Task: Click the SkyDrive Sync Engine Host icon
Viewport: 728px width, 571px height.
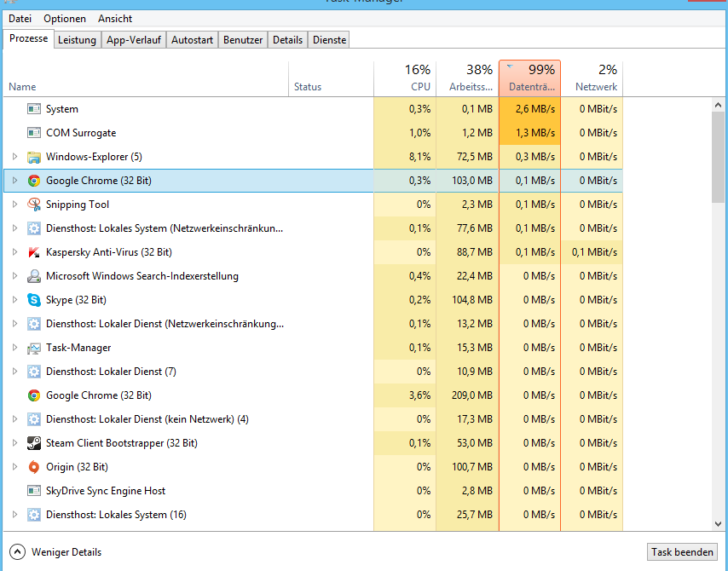Action: 34,491
